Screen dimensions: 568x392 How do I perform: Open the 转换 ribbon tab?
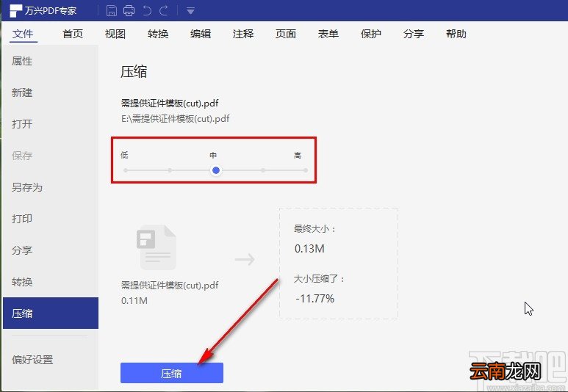[158, 34]
